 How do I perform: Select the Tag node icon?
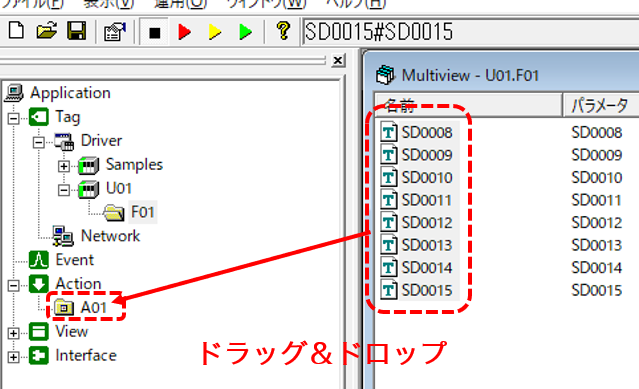pyautogui.click(x=39, y=118)
